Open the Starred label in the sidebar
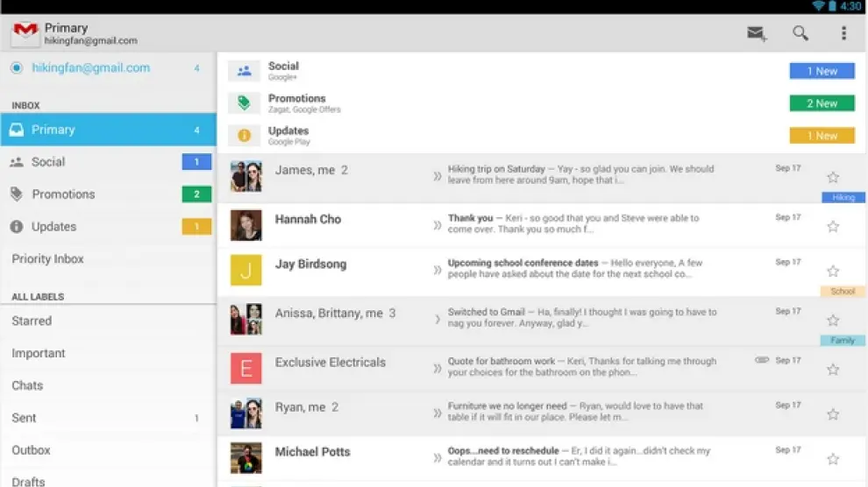Image resolution: width=868 pixels, height=487 pixels. coord(32,321)
